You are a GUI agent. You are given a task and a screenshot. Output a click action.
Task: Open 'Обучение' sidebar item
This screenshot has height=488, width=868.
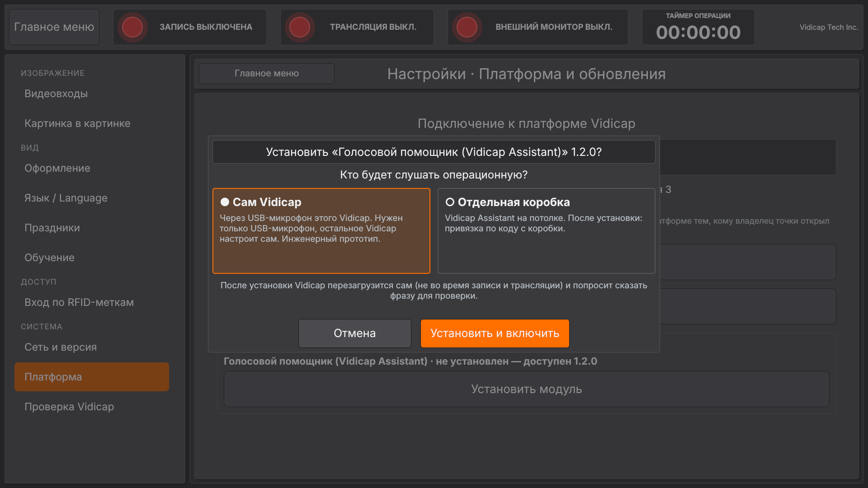click(x=92, y=258)
